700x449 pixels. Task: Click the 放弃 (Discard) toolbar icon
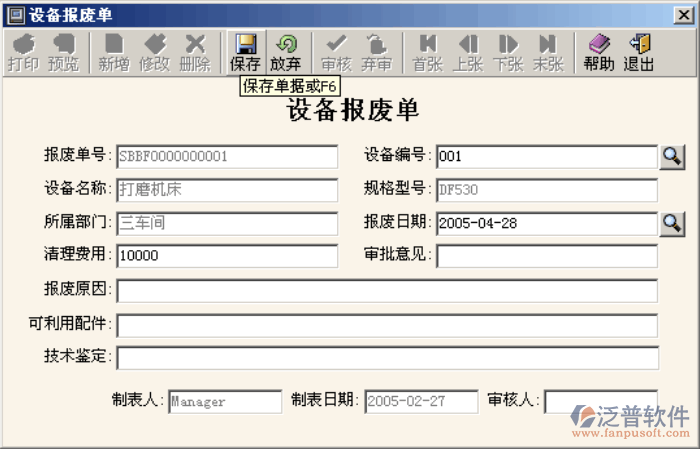pyautogui.click(x=286, y=52)
